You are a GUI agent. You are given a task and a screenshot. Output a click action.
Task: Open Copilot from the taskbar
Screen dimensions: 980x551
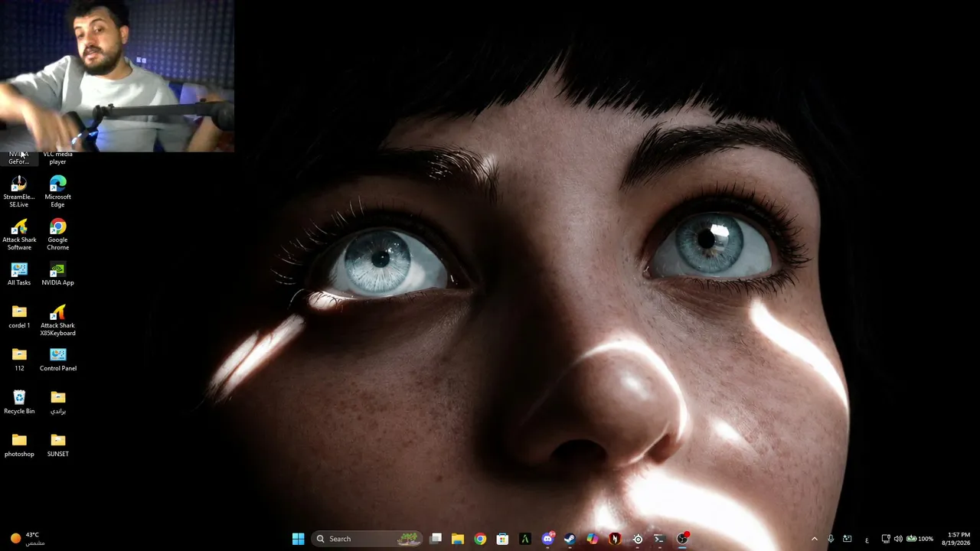click(x=593, y=539)
